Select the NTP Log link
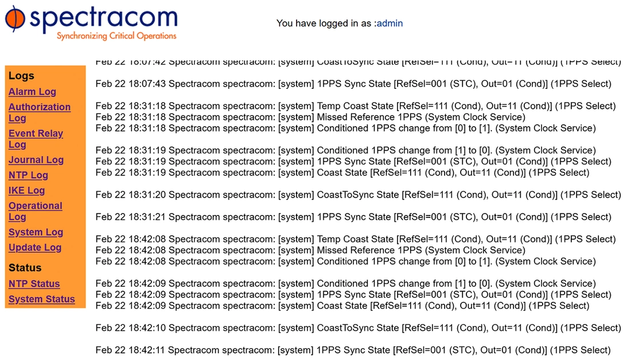631x364 pixels. (x=28, y=175)
